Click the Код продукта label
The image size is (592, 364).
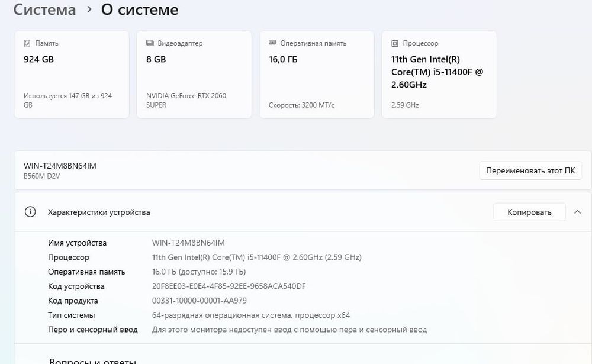[x=73, y=301]
